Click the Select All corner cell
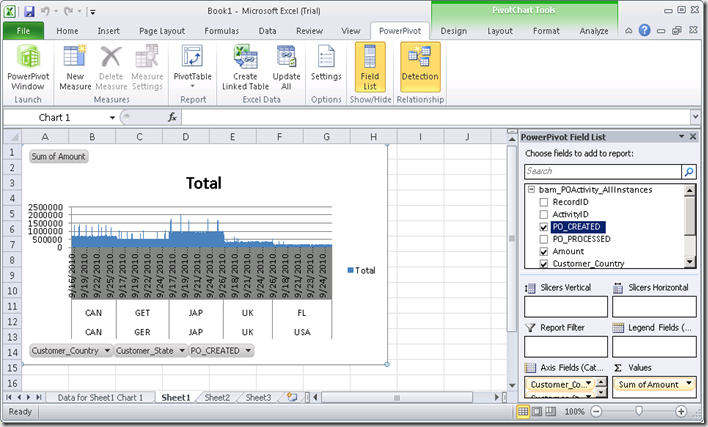Screen dimensions: 708x427 12,136
